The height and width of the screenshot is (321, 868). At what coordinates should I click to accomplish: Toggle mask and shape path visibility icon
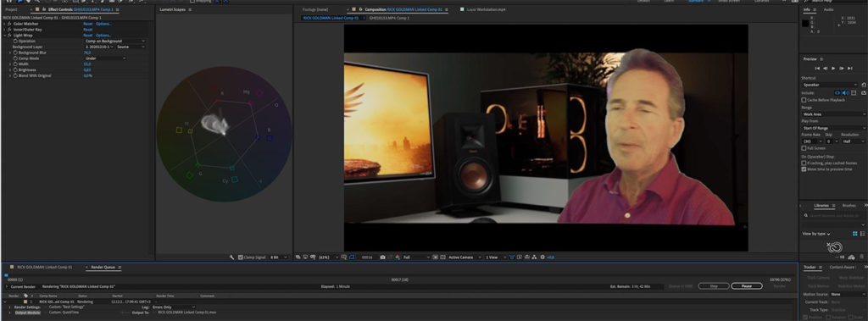pos(352,257)
